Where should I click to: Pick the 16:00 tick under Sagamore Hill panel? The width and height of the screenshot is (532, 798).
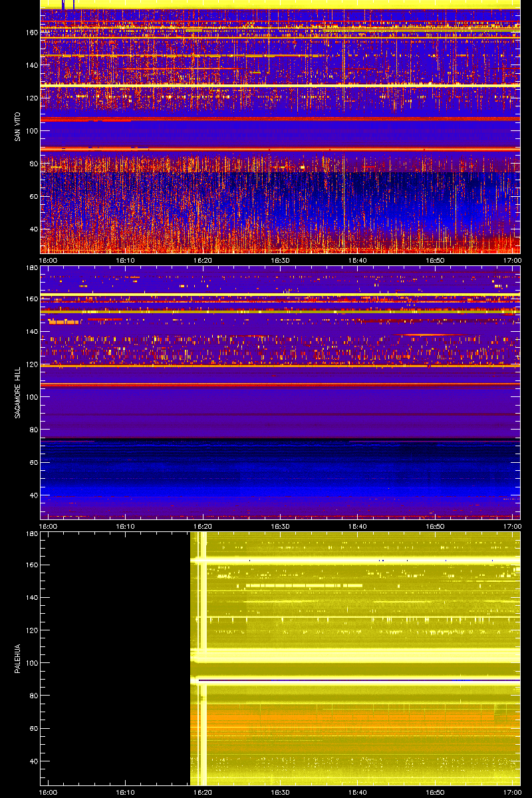point(49,527)
